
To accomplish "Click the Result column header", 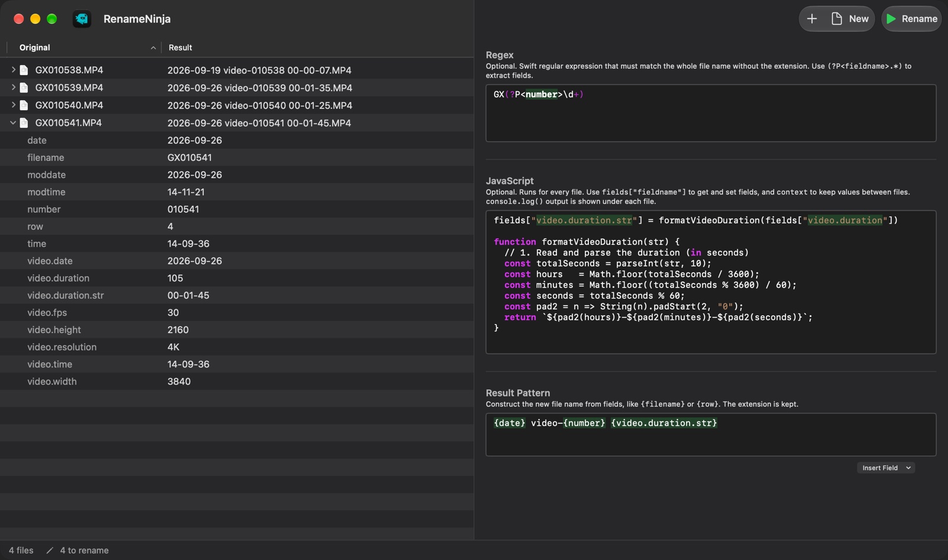I will click(180, 47).
